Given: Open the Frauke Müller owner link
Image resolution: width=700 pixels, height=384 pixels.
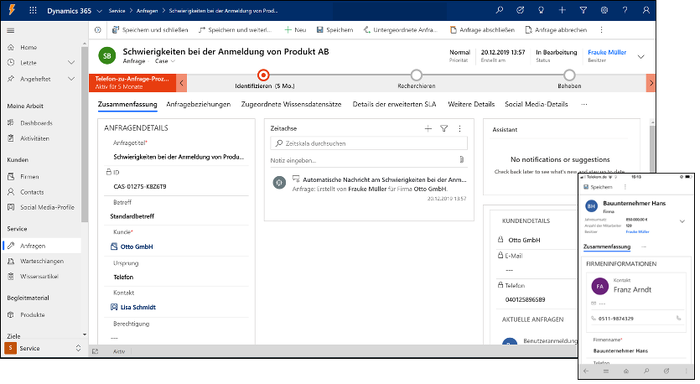Looking at the screenshot, I should click(607, 52).
